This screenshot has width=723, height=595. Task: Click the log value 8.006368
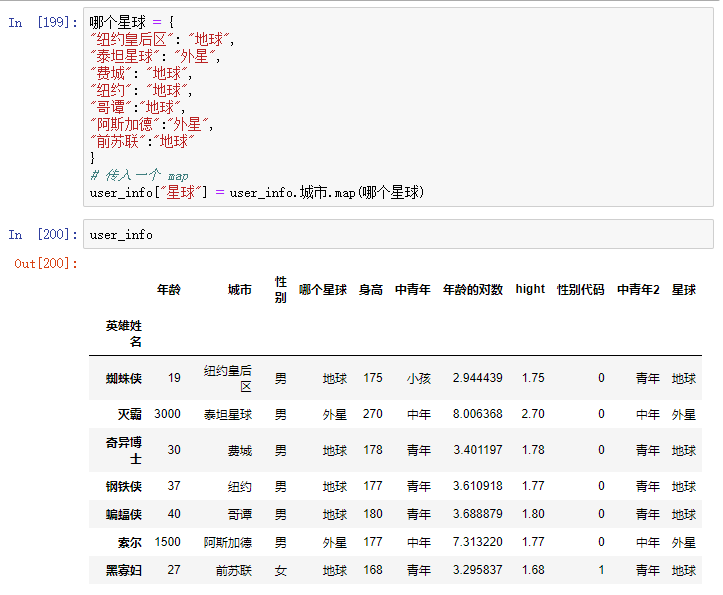pyautogui.click(x=477, y=414)
